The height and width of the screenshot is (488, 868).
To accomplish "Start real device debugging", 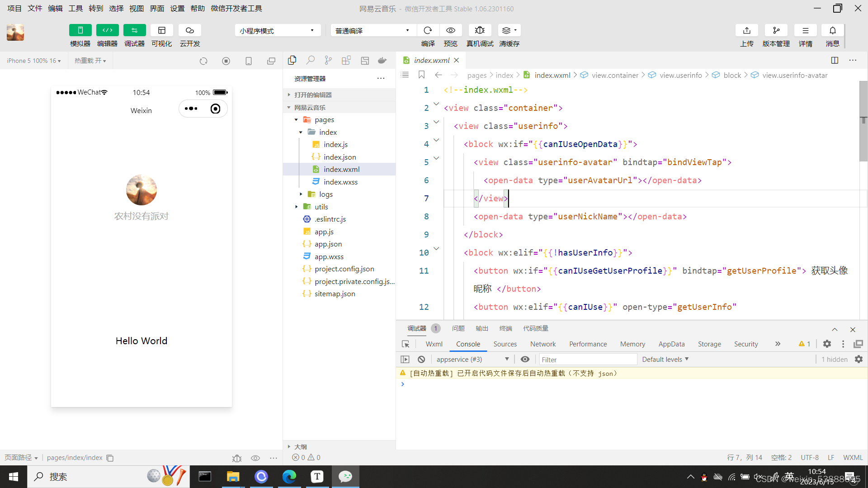I will pyautogui.click(x=480, y=30).
